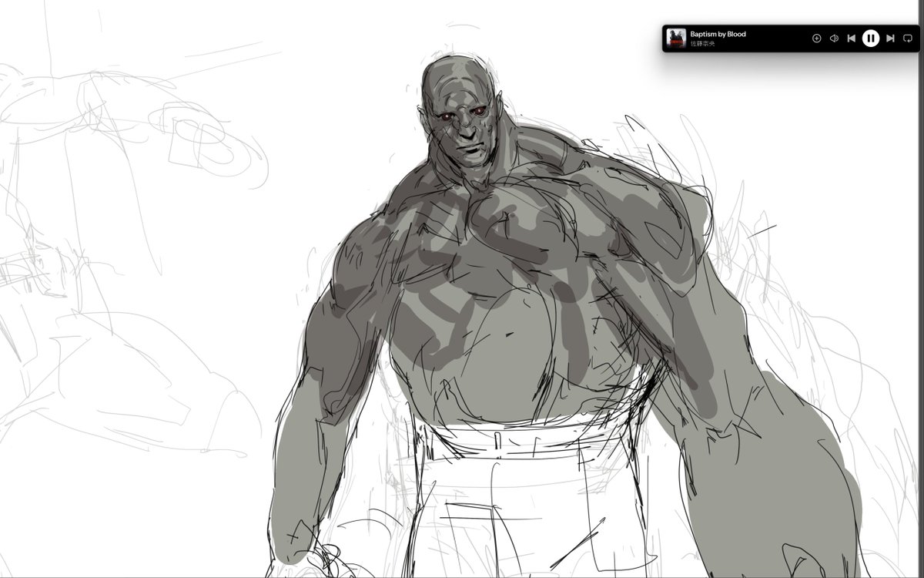This screenshot has width=924, height=578.
Task: Add the song to library with plus icon
Action: coord(816,38)
